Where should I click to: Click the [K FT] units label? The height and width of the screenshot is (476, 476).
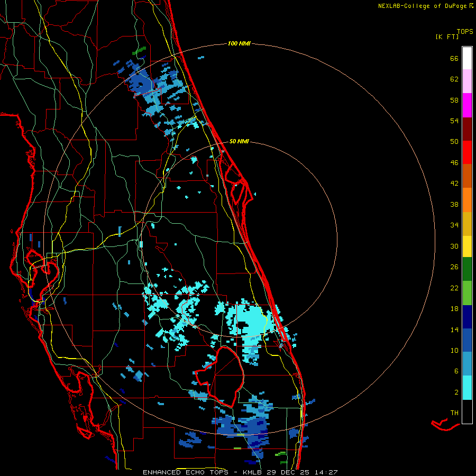[x=447, y=36]
